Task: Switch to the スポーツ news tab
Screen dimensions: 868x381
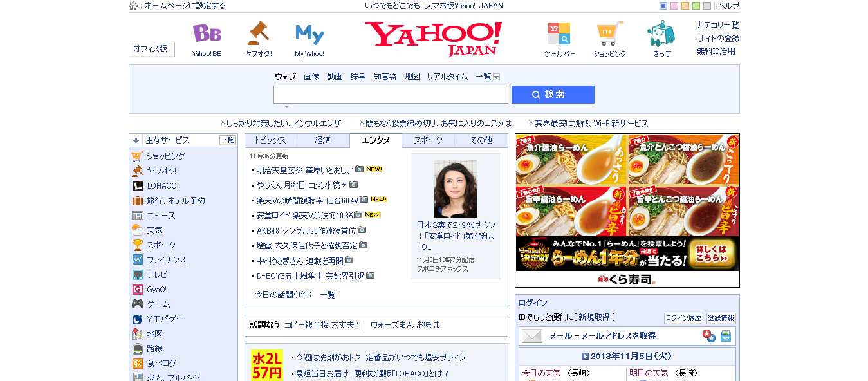Action: pos(428,140)
